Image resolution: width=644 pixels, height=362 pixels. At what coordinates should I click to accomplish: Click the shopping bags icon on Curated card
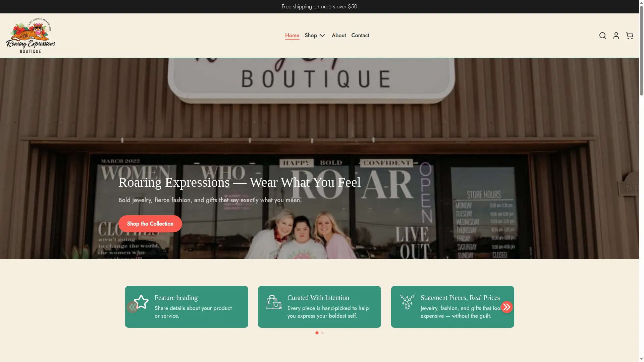(x=274, y=302)
